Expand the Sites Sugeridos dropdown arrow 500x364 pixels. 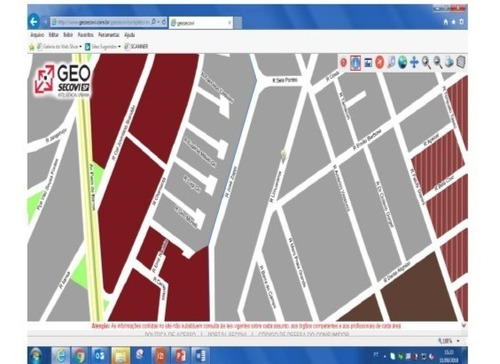[x=120, y=47]
